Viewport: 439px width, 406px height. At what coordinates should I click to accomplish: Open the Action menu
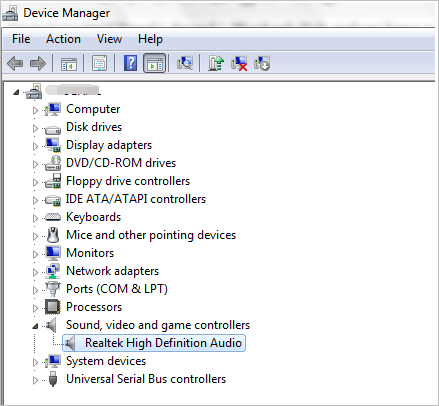(x=63, y=39)
